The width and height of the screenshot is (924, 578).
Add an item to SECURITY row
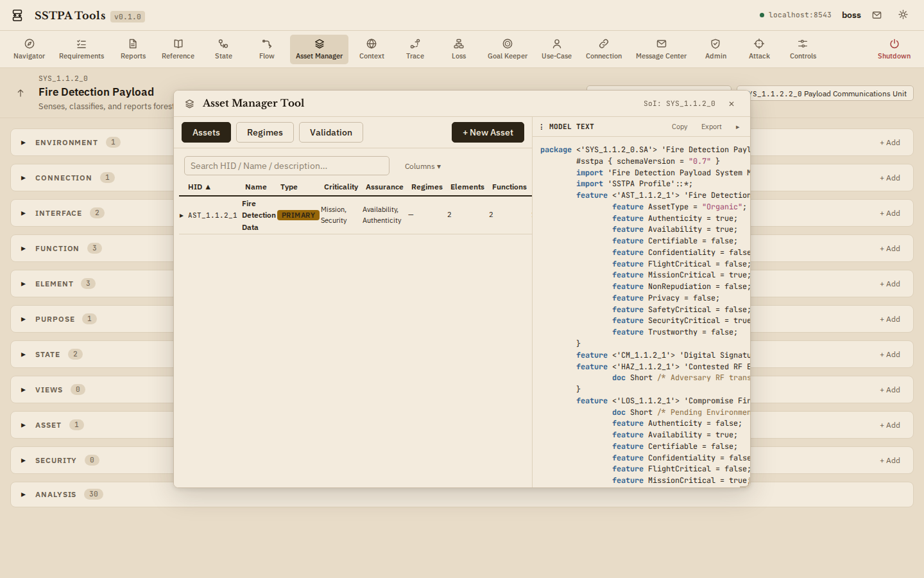point(890,460)
